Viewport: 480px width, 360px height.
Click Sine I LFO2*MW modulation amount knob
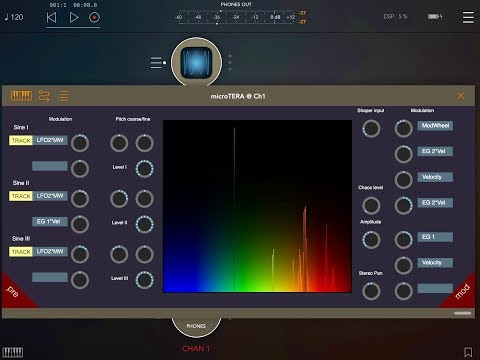(80, 143)
